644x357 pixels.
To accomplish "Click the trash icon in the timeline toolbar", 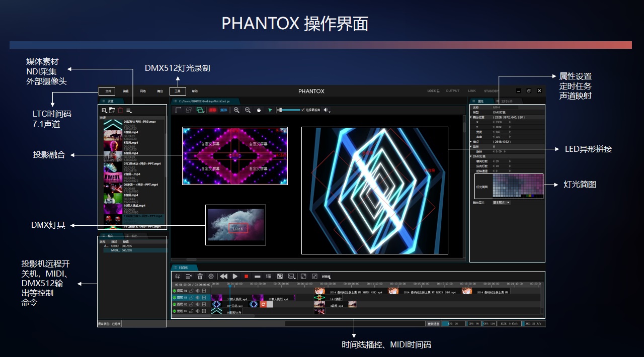I will 200,276.
